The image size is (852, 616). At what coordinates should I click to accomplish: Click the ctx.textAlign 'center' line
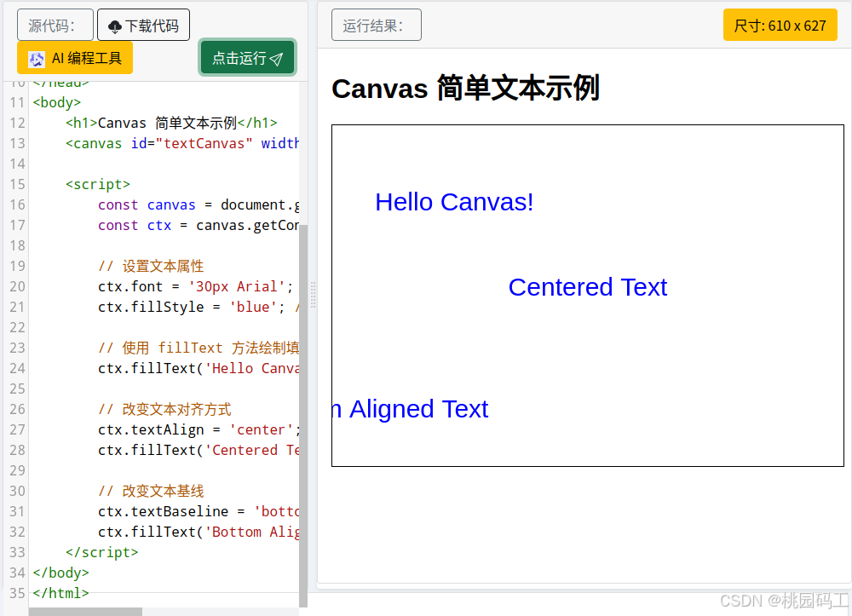point(199,429)
